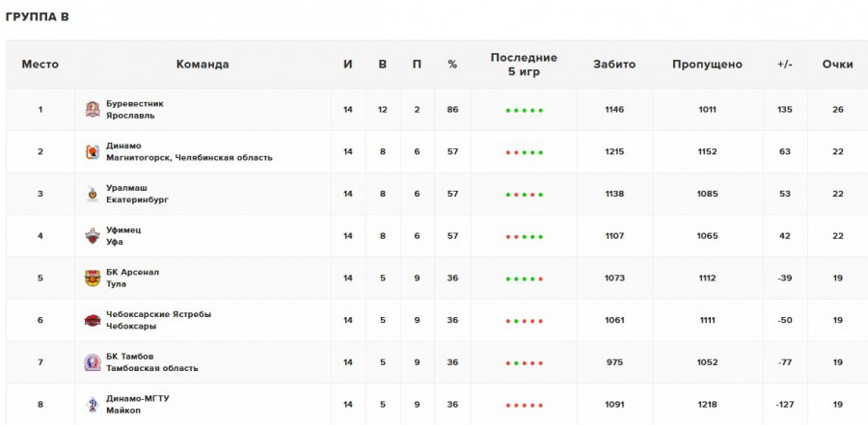The height and width of the screenshot is (425, 868).
Task: Click the difference value -50
Action: [x=785, y=320]
